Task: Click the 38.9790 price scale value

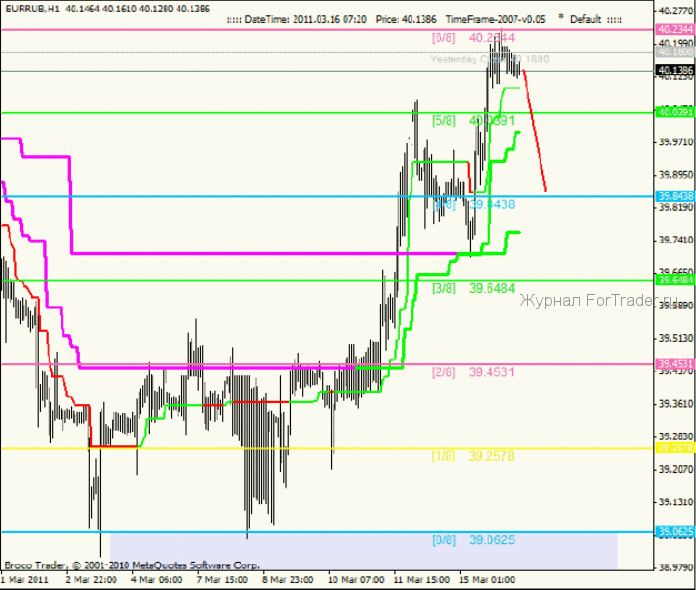Action: tap(676, 567)
